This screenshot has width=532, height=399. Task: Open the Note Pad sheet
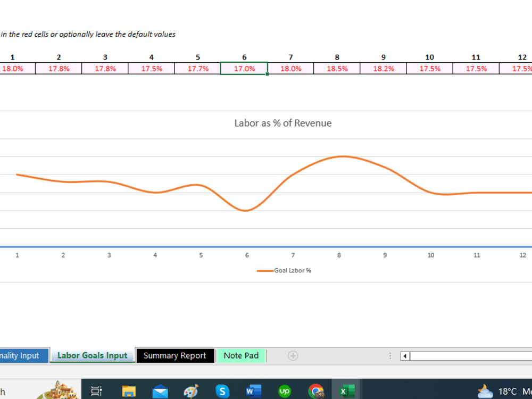pos(242,355)
